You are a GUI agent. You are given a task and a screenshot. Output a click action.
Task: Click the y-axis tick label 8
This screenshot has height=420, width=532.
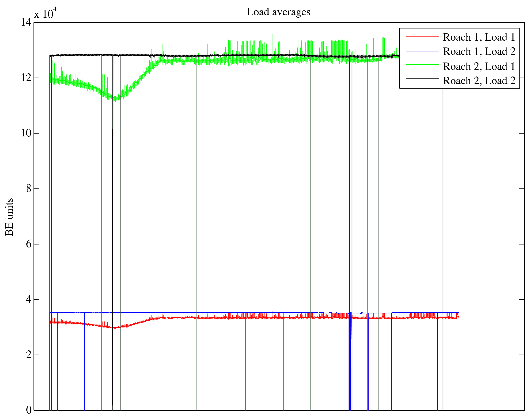click(29, 189)
